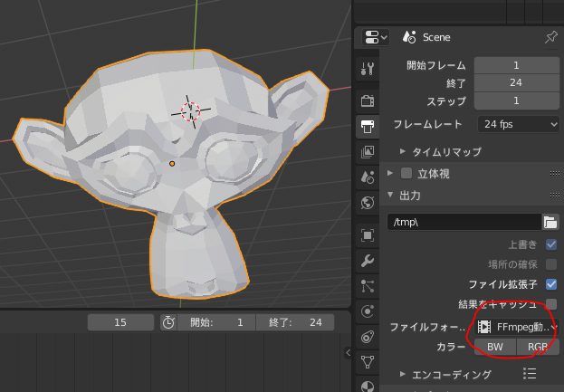
Task: Open the FFmpeg file format dropdown
Action: point(517,326)
